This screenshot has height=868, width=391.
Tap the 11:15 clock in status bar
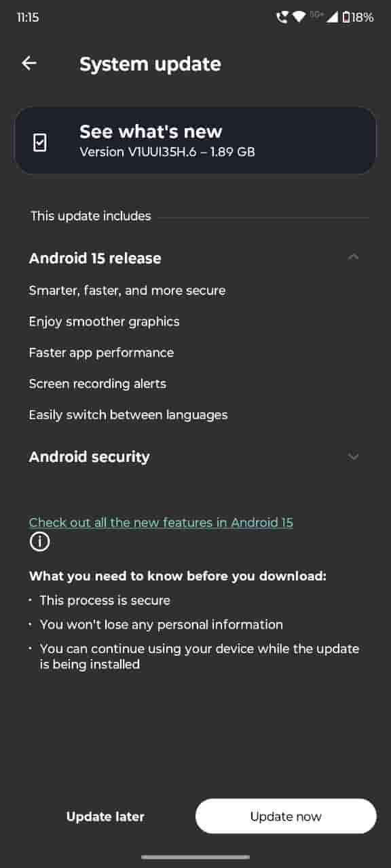(28, 18)
